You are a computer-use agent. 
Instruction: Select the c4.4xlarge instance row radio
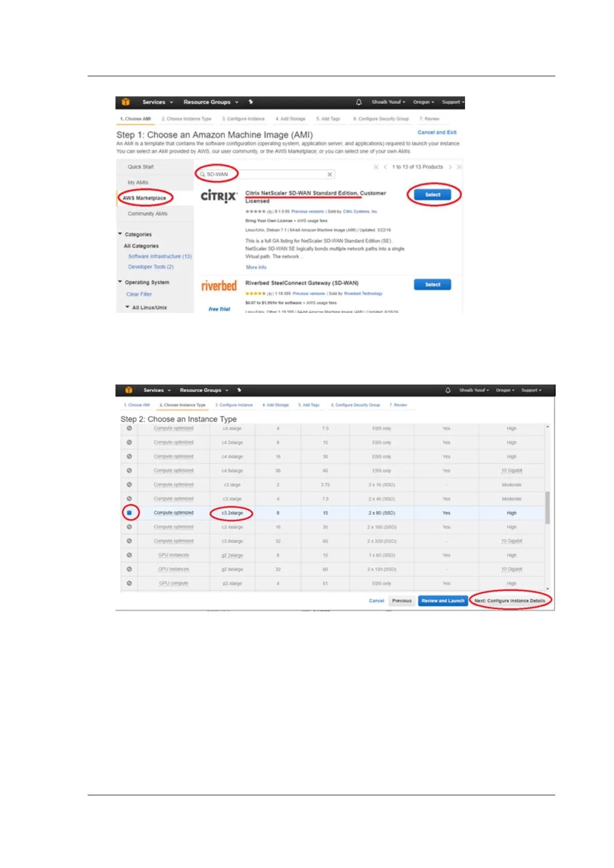(129, 456)
